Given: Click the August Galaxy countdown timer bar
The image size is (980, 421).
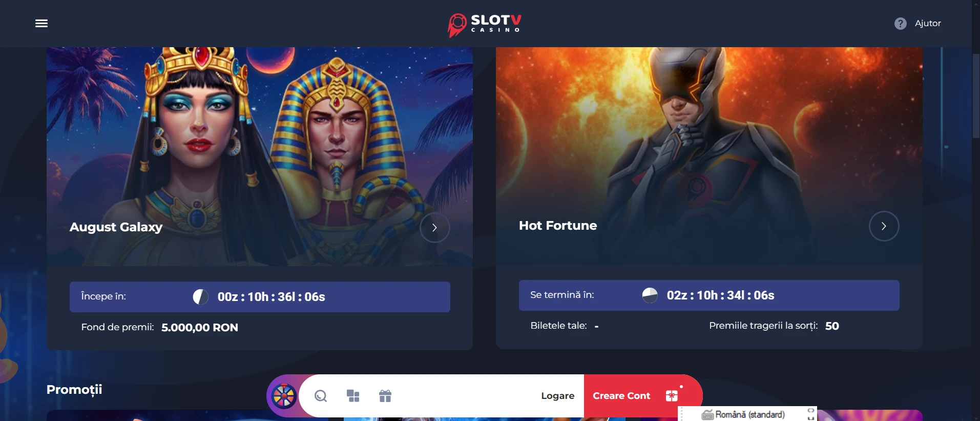Looking at the screenshot, I should tap(260, 297).
